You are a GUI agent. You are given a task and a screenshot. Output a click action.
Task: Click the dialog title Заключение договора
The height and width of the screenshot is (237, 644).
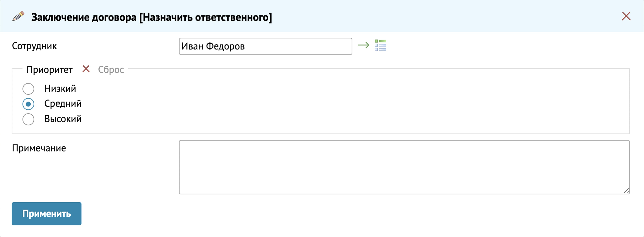[x=152, y=17]
